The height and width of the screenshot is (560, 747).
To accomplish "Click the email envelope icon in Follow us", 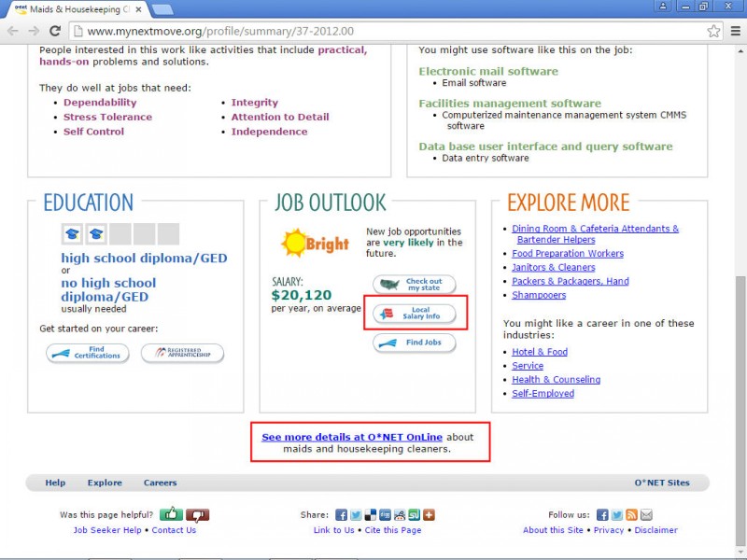I will tap(646, 515).
